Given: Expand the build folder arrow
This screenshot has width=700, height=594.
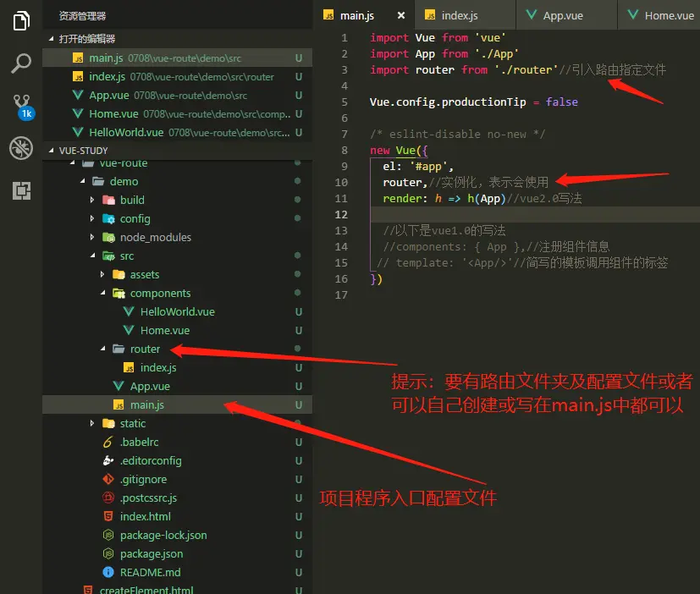Looking at the screenshot, I should pyautogui.click(x=92, y=200).
